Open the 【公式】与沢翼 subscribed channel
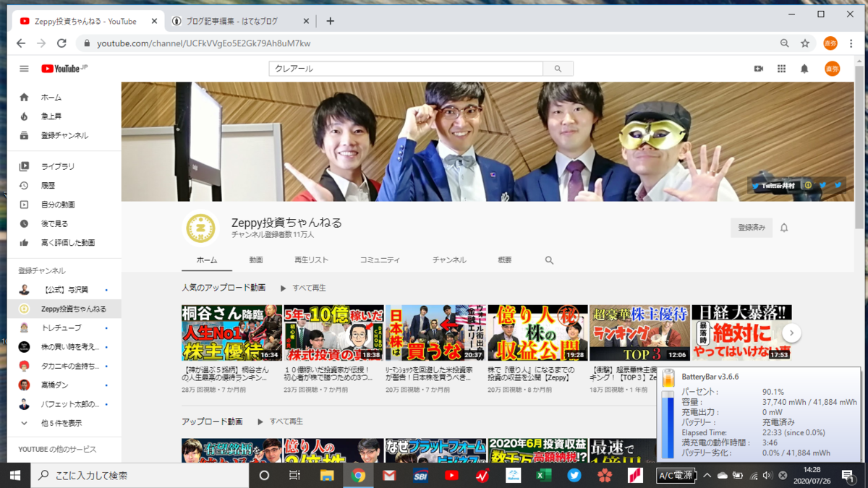 tap(64, 289)
